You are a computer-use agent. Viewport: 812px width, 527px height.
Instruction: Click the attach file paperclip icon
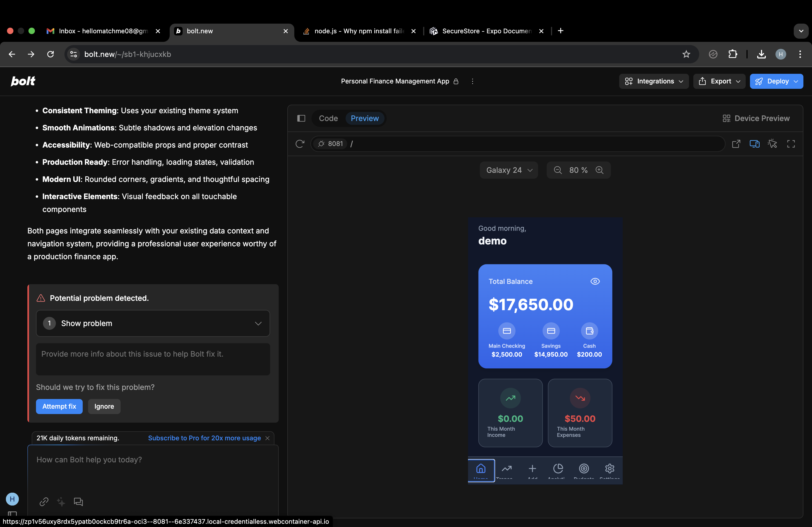(44, 502)
